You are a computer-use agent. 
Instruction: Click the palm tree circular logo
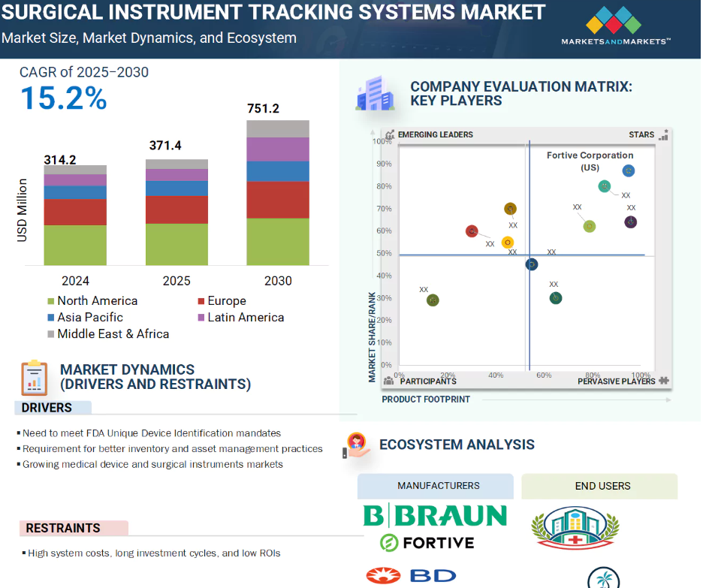[x=603, y=577]
